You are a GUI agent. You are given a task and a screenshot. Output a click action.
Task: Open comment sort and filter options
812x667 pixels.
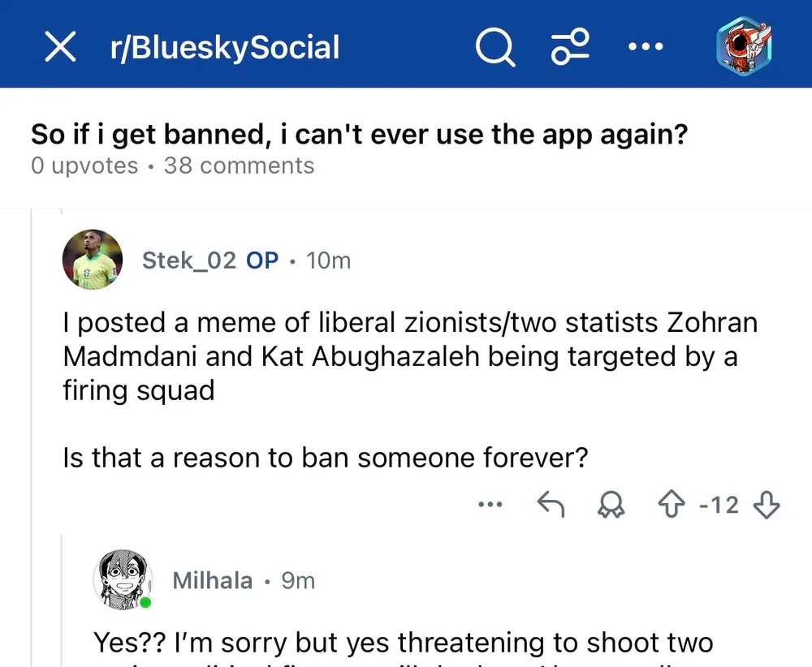570,47
